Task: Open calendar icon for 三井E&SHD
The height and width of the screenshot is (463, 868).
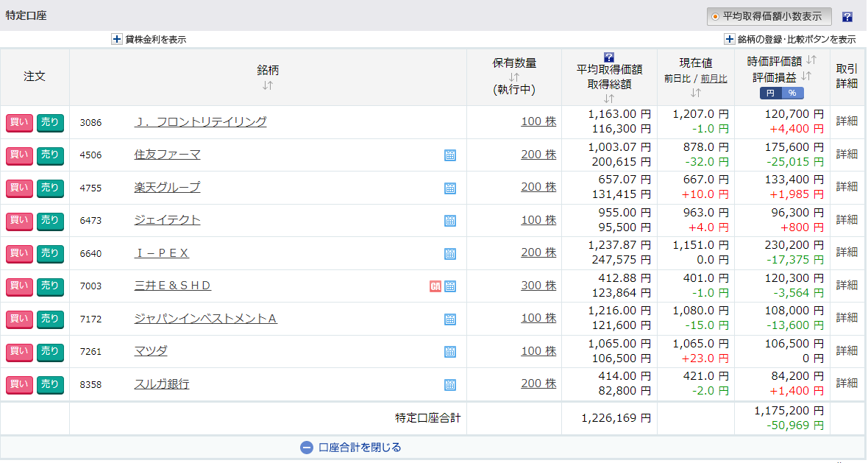Action: tap(450, 286)
